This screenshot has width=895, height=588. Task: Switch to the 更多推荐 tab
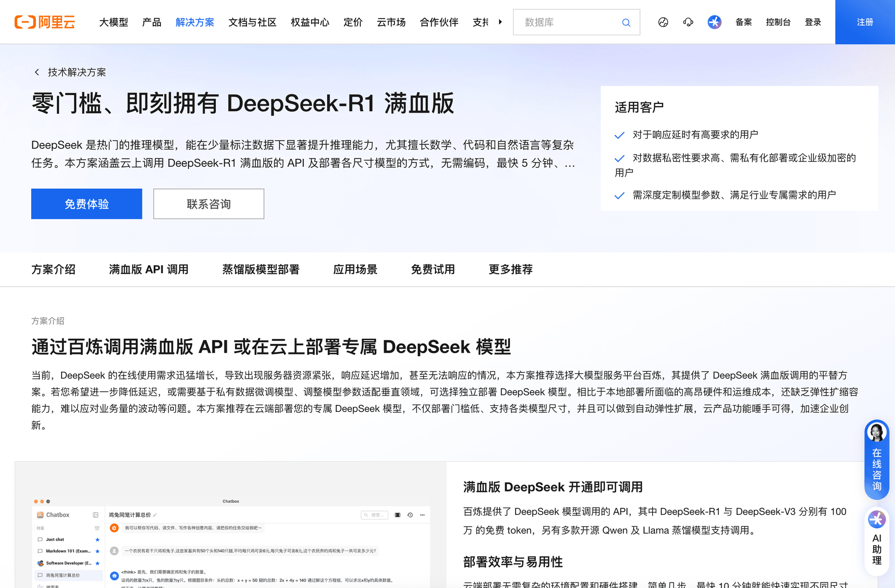point(510,269)
